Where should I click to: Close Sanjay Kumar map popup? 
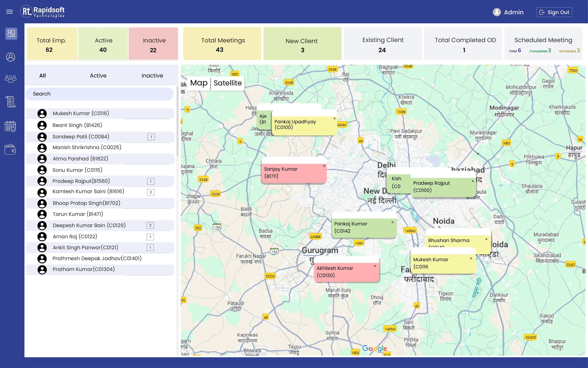(324, 166)
